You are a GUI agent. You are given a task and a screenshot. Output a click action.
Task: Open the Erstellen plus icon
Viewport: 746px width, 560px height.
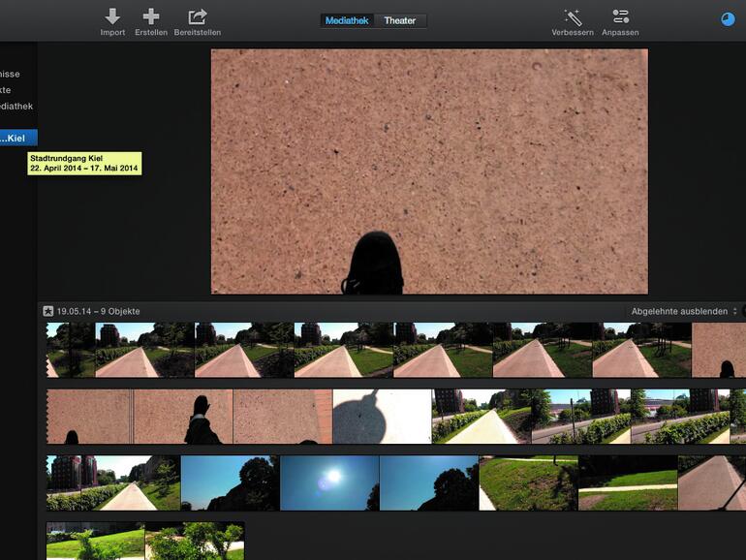point(150,17)
